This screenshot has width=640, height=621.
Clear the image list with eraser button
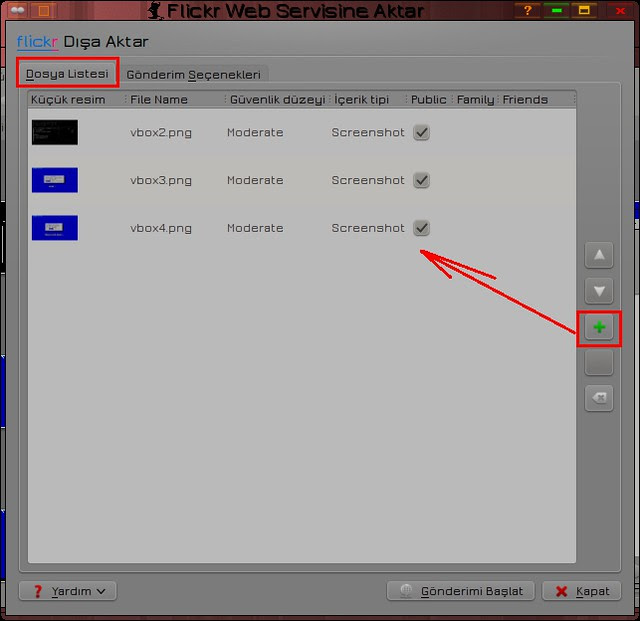tap(599, 398)
